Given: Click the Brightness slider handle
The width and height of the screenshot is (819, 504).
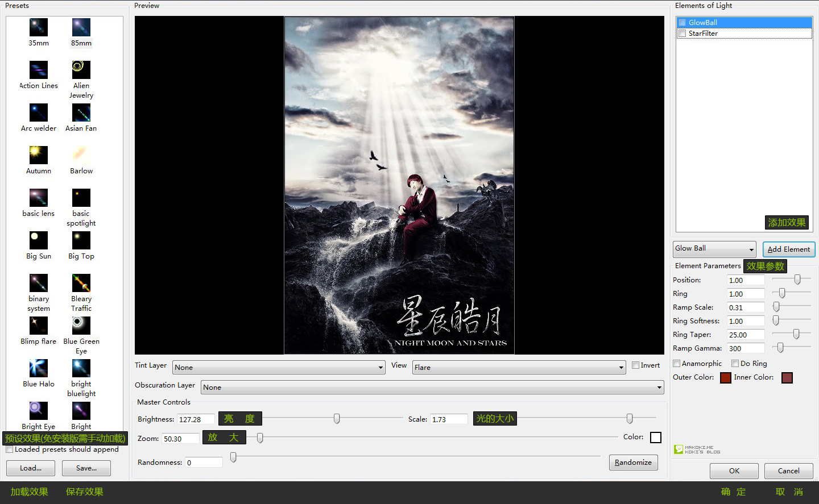Looking at the screenshot, I should pos(337,419).
